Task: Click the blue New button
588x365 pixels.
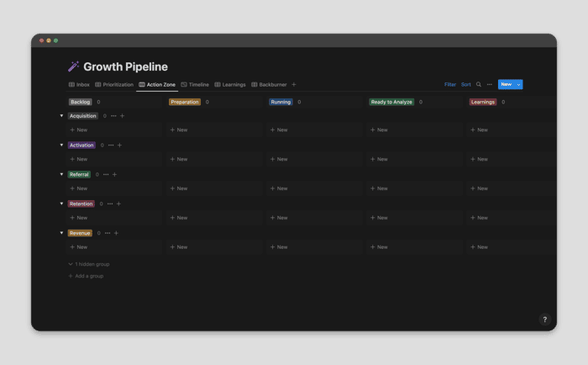Action: 507,84
